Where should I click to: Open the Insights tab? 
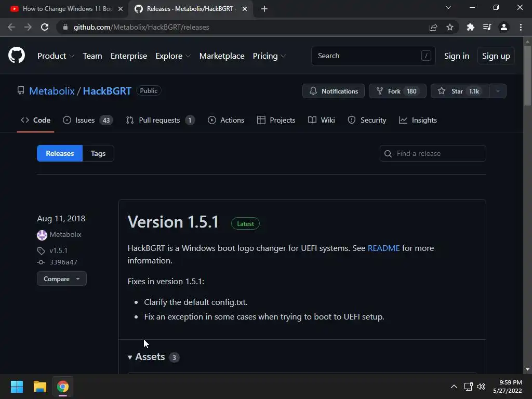[x=418, y=120]
